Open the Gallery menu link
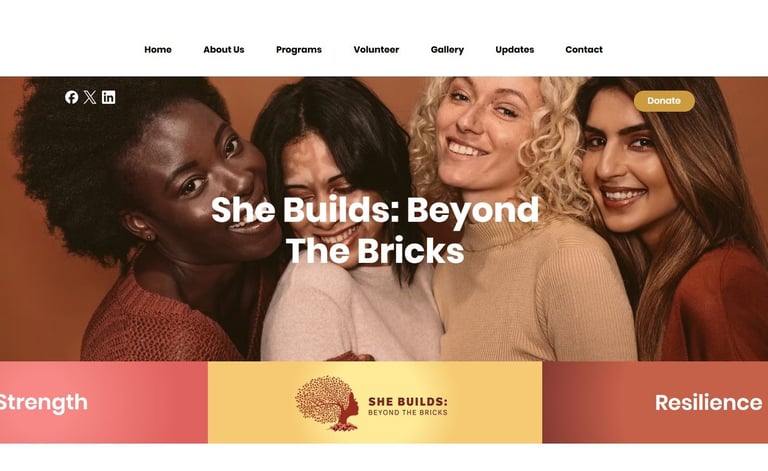This screenshot has width=768, height=471. 447,49
